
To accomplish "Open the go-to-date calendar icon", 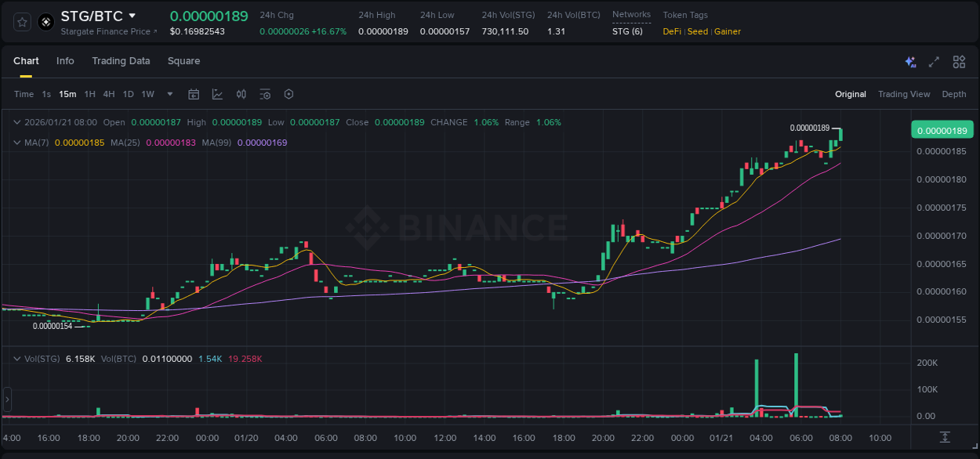I will 194,94.
